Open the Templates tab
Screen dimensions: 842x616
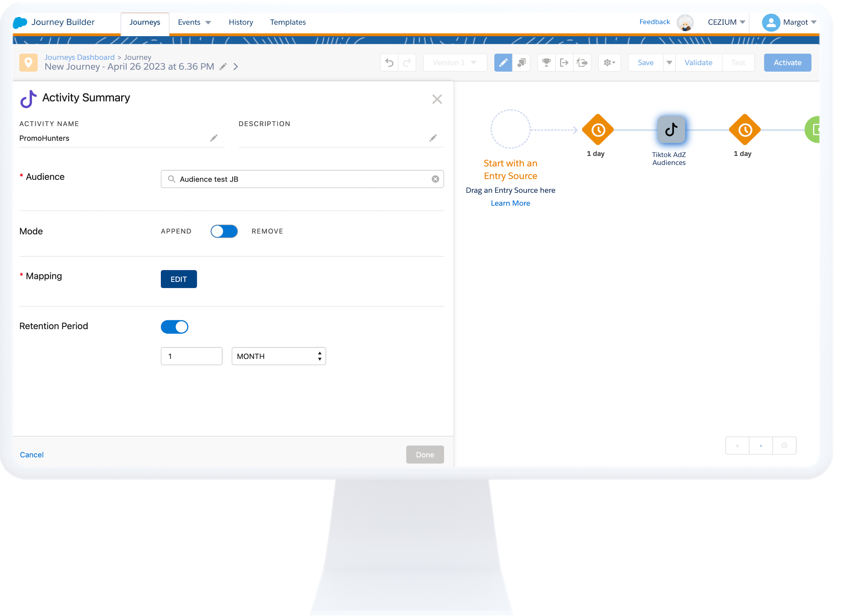(288, 22)
